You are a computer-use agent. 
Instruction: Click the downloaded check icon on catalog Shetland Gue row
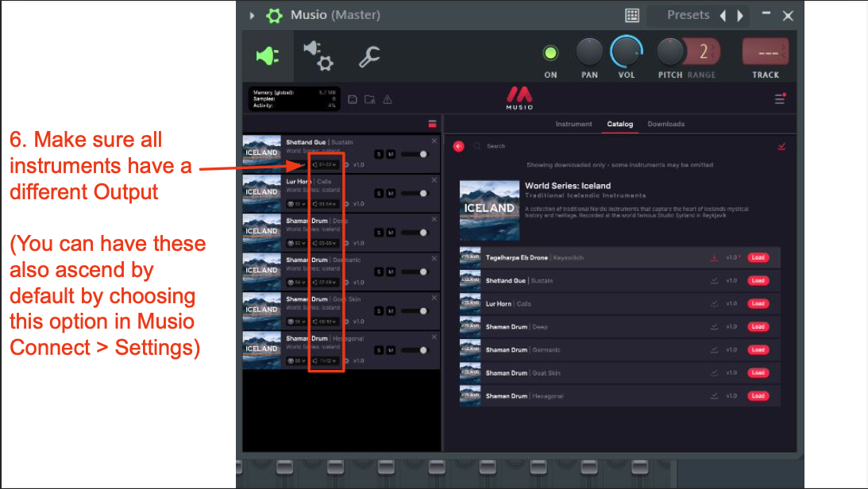pyautogui.click(x=714, y=281)
